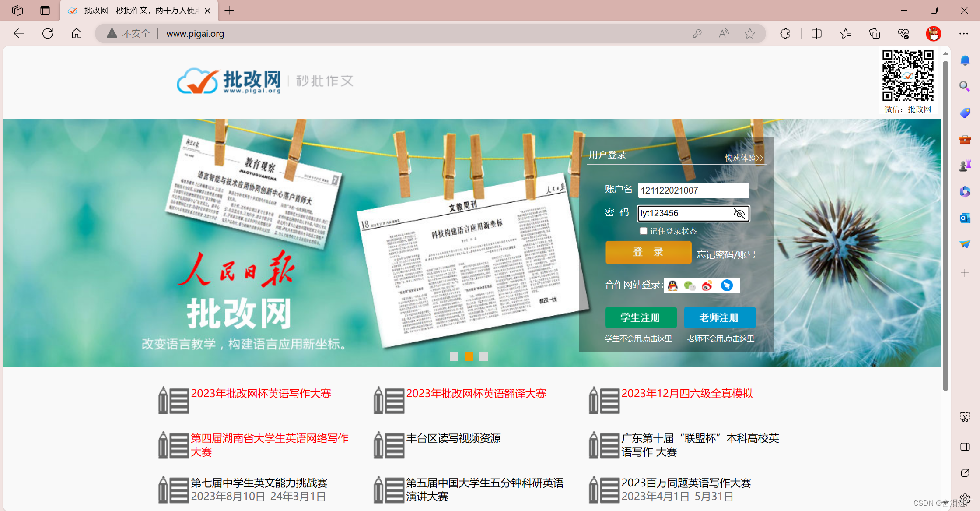
Task: Click the 账户名 input field
Action: pos(693,190)
